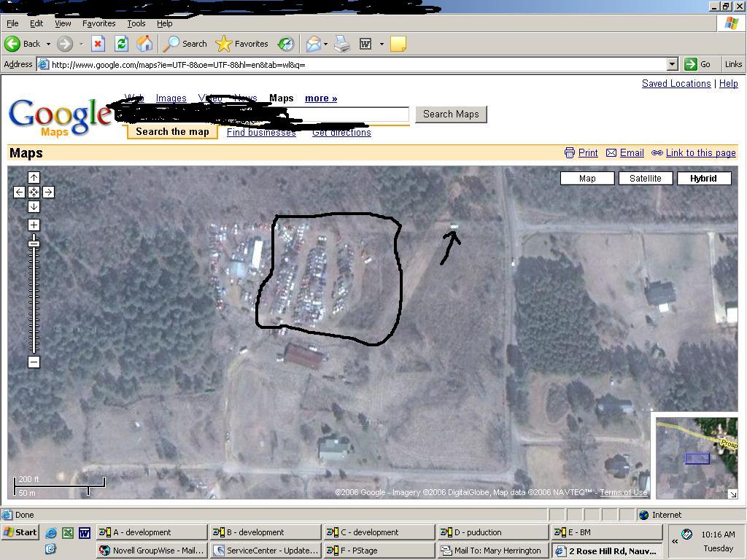Viewport: 747px width, 560px height.
Task: Open the Edit button dropdown arrow
Action: (382, 44)
